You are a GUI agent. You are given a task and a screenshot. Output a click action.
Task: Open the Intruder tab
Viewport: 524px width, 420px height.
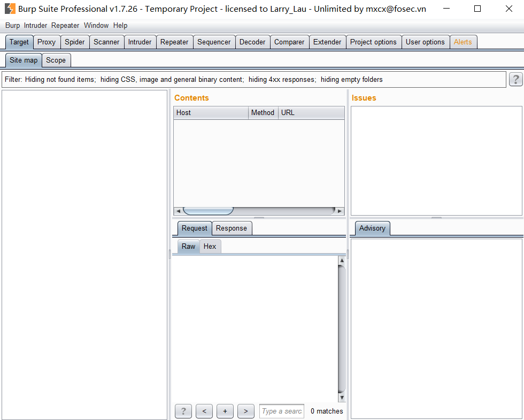(x=140, y=42)
